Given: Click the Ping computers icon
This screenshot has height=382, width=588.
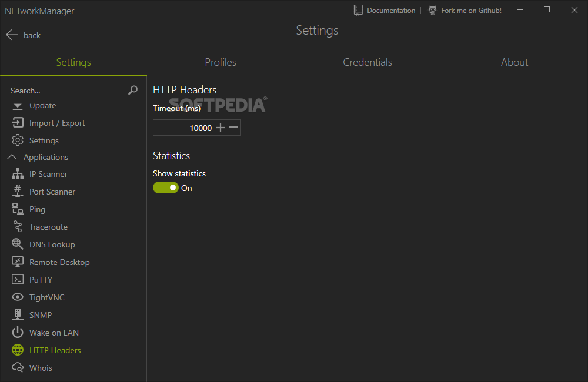Looking at the screenshot, I should (x=18, y=209).
